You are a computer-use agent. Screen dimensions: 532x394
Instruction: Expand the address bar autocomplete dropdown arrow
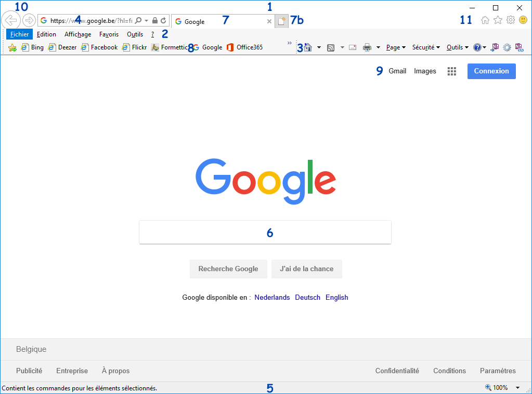coord(146,21)
